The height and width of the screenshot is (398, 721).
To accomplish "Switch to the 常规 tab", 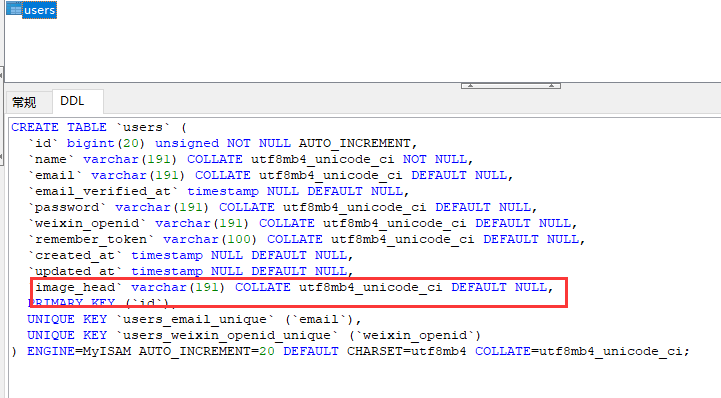I will [24, 102].
